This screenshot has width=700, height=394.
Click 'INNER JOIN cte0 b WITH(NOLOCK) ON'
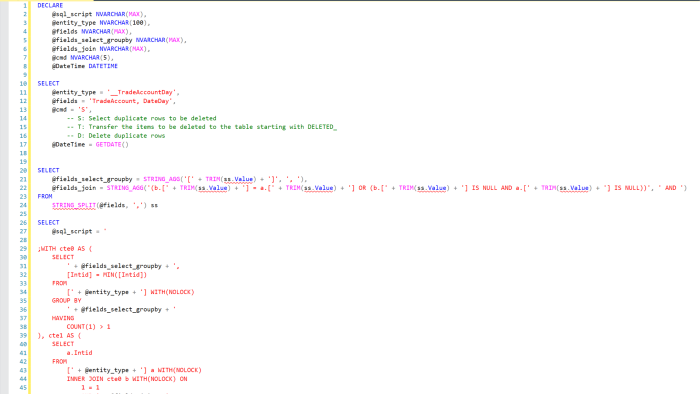point(127,379)
